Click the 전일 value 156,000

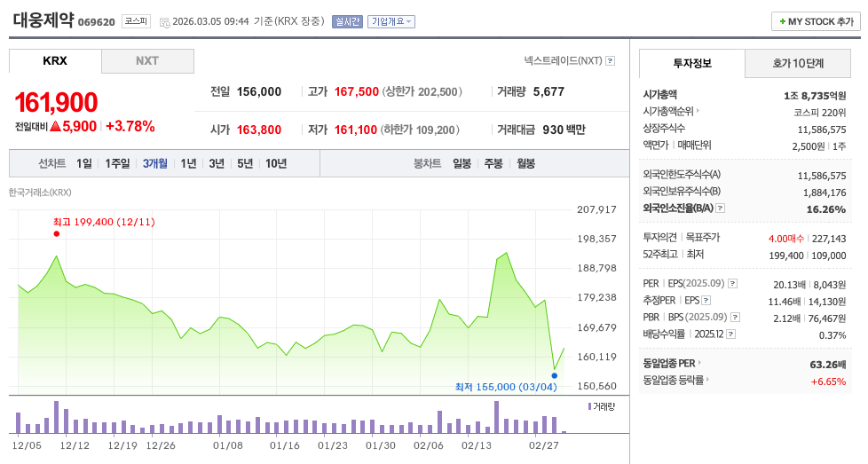pyautogui.click(x=259, y=91)
